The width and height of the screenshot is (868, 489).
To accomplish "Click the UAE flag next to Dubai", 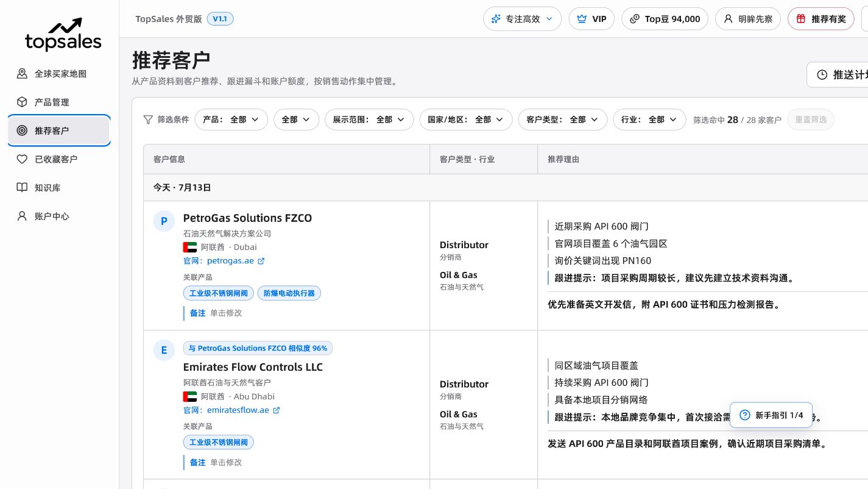I will tap(189, 247).
